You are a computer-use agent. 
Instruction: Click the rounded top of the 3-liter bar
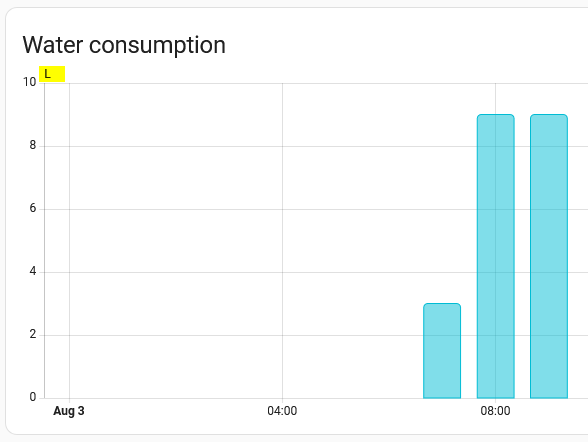click(x=442, y=306)
